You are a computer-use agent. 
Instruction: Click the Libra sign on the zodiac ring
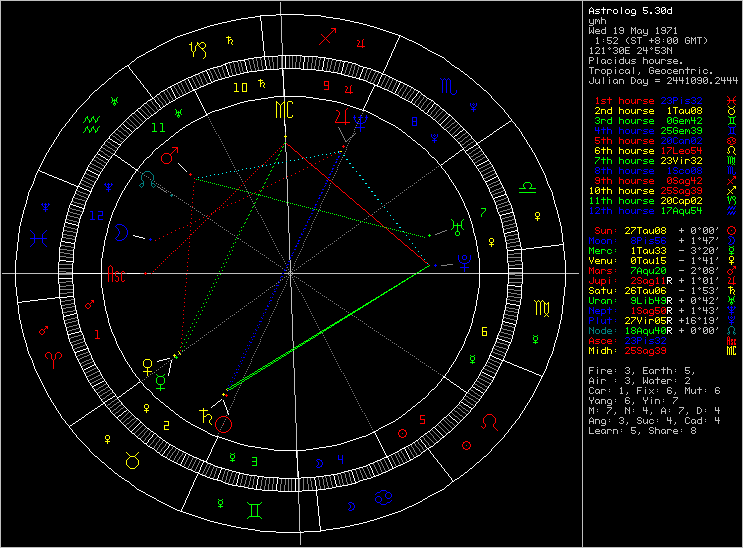(526, 187)
